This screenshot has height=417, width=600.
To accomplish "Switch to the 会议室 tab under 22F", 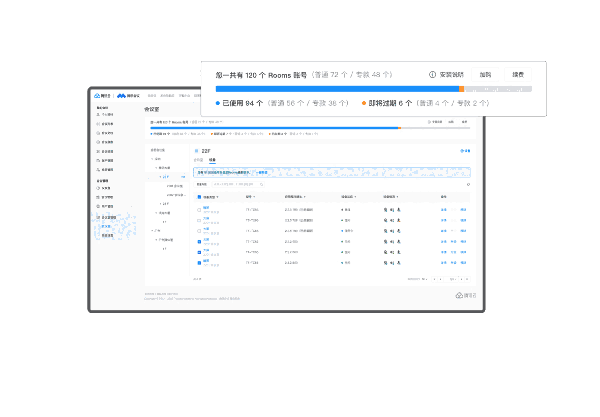I will click(x=198, y=160).
